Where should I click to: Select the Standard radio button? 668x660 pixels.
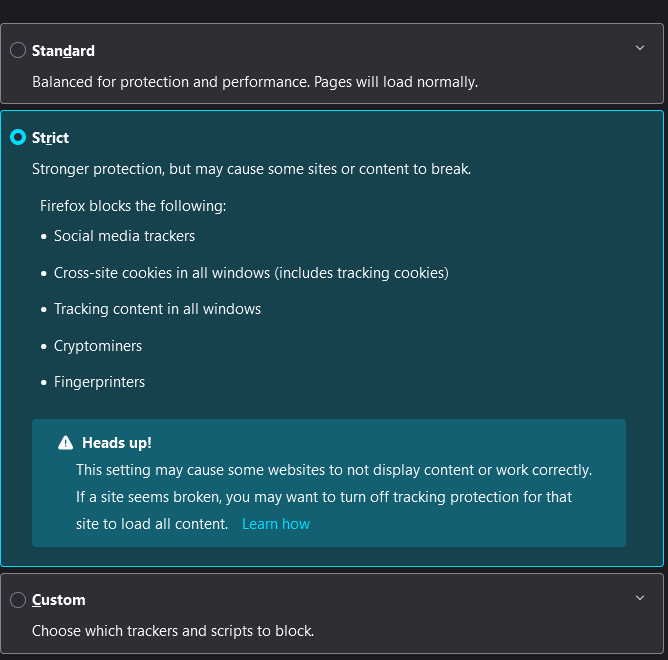pyautogui.click(x=18, y=51)
